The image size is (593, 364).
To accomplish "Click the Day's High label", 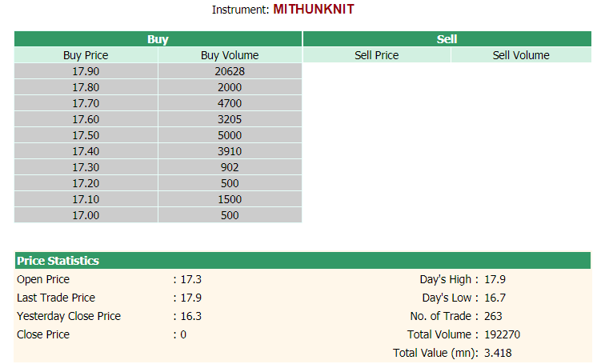I will (446, 279).
